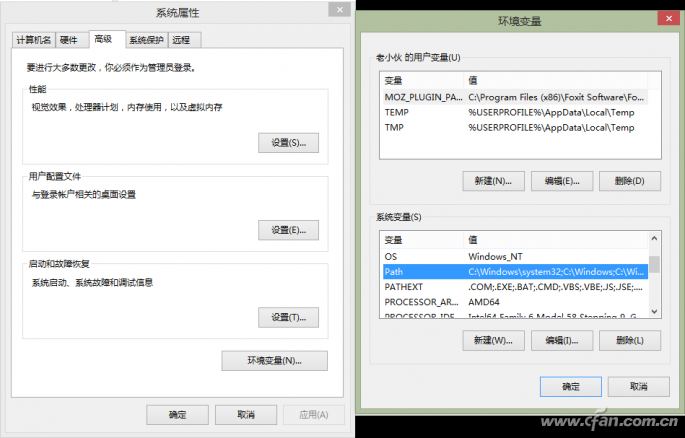Click the .COM;.EXE;.BAT value cell
The height and width of the screenshot is (438, 685).
coord(555,287)
